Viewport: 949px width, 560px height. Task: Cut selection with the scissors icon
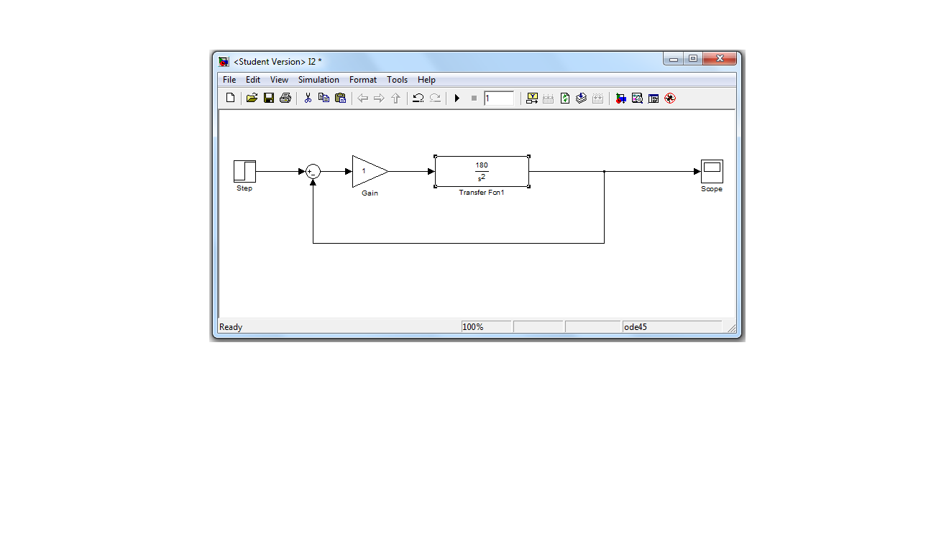point(308,98)
